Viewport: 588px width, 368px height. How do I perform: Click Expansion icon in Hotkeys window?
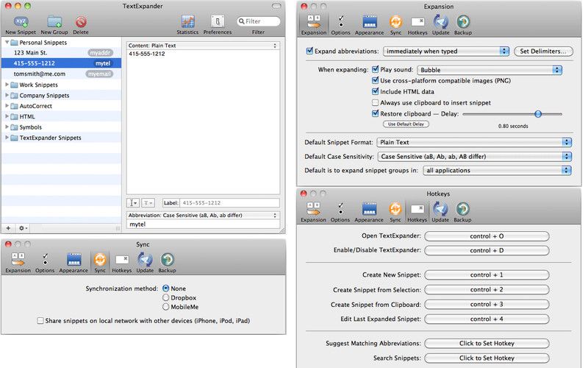[x=314, y=209]
